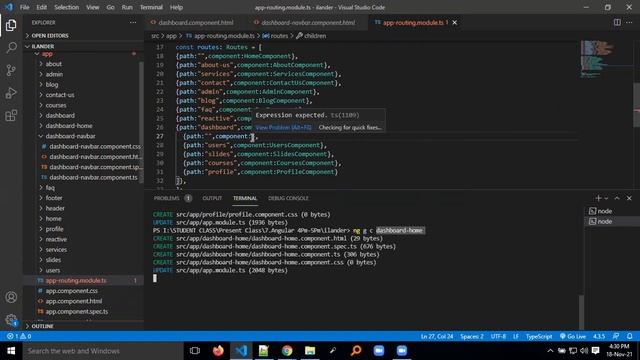This screenshot has height=360, width=640.
Task: Show hidden system tray icons
Action: (550, 351)
